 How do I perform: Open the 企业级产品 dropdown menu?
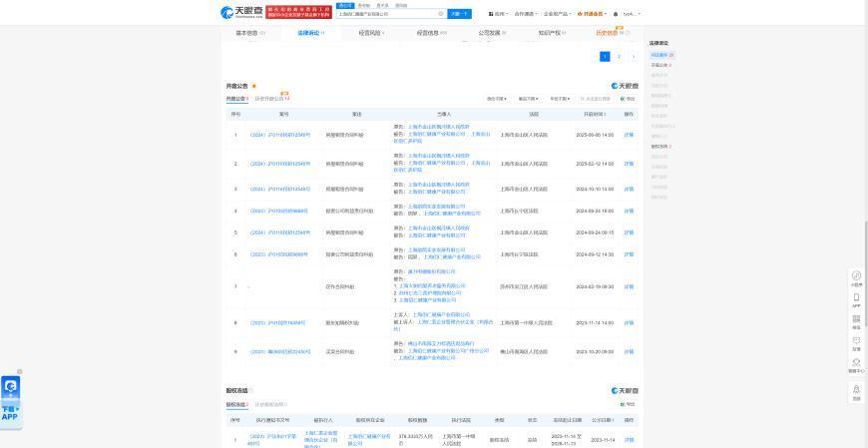[558, 14]
